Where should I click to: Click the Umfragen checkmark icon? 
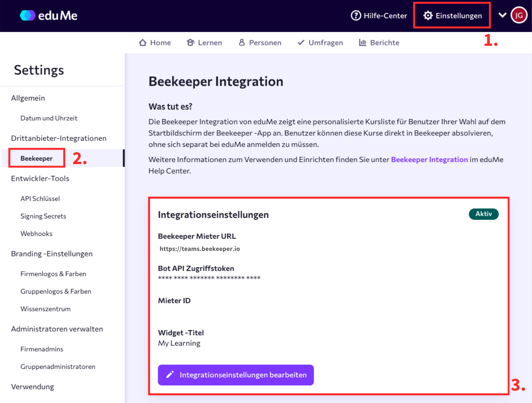[x=301, y=43]
